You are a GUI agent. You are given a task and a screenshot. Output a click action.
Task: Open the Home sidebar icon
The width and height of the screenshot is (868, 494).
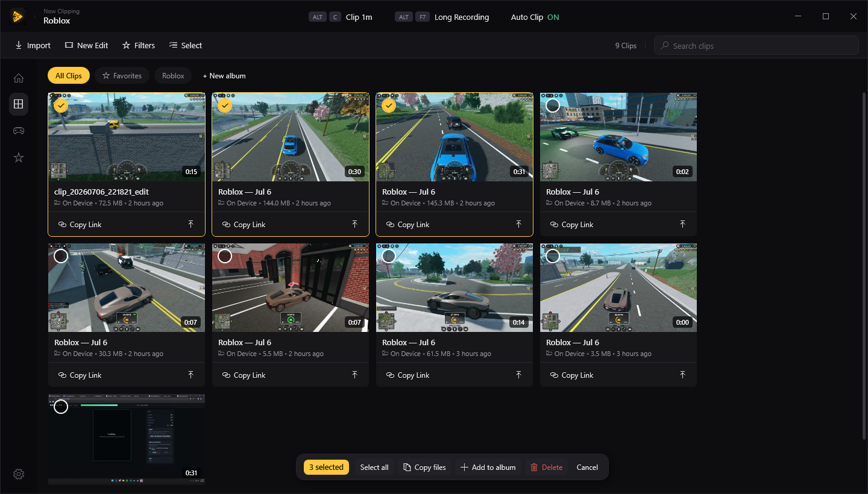(x=19, y=78)
